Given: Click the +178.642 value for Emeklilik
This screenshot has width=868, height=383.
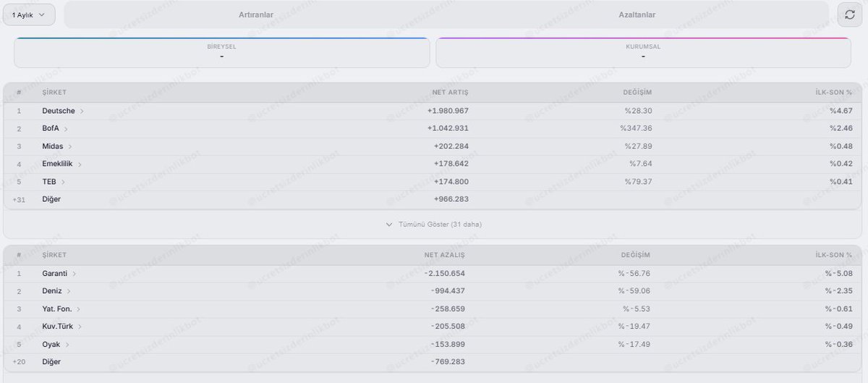Looking at the screenshot, I should click(451, 164).
